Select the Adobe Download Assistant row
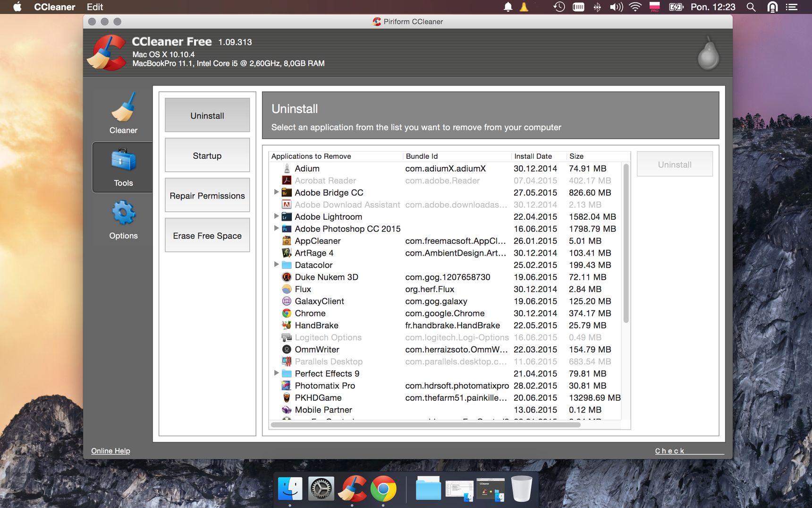 click(445, 205)
